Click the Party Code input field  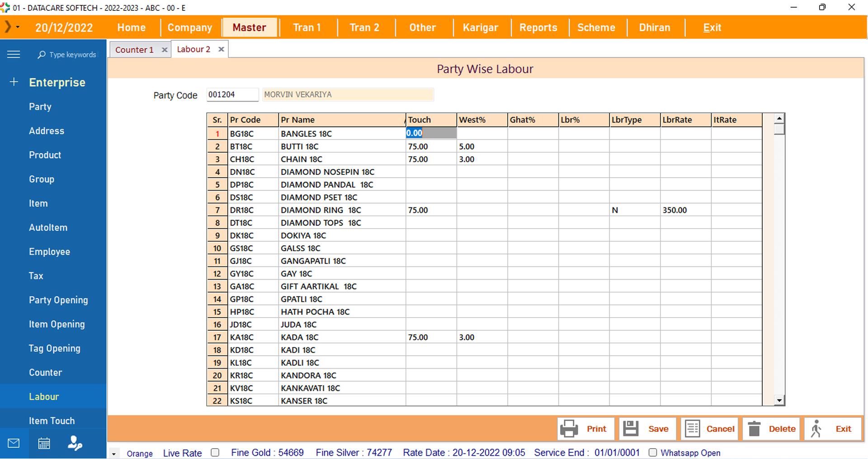pos(232,94)
